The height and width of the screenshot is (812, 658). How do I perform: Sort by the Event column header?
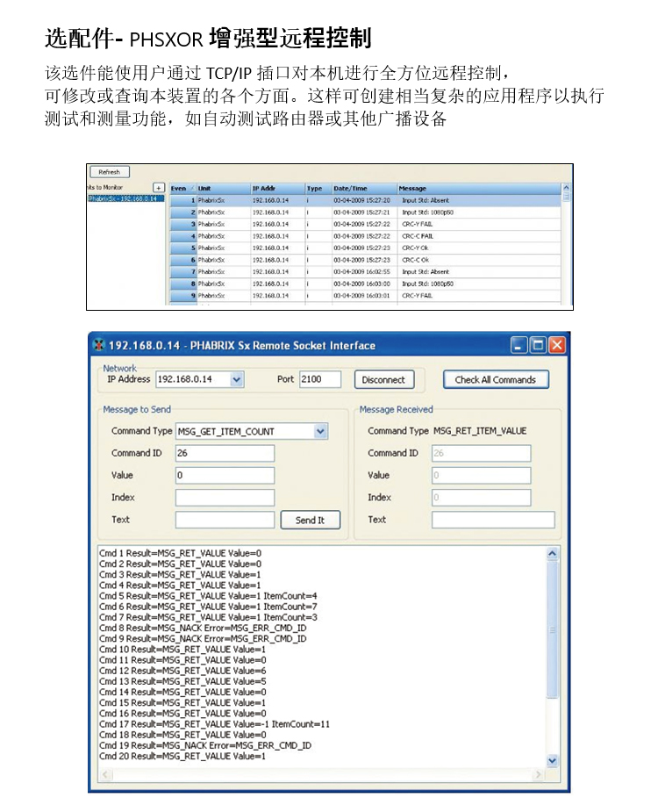(x=182, y=189)
